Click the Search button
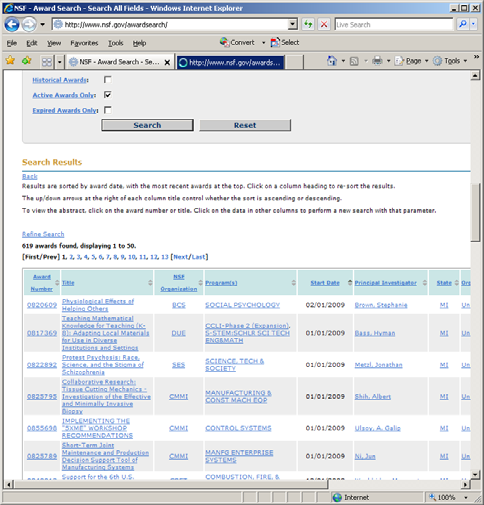This screenshot has width=484, height=505. click(147, 125)
